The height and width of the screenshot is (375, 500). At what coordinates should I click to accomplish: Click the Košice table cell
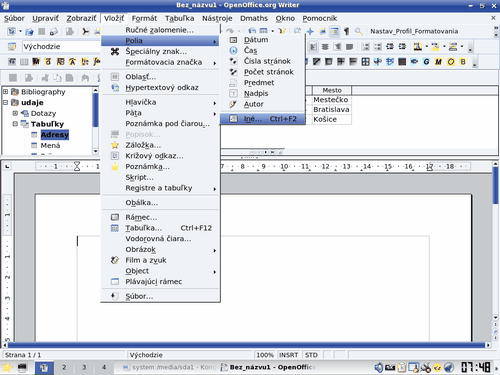click(x=331, y=119)
